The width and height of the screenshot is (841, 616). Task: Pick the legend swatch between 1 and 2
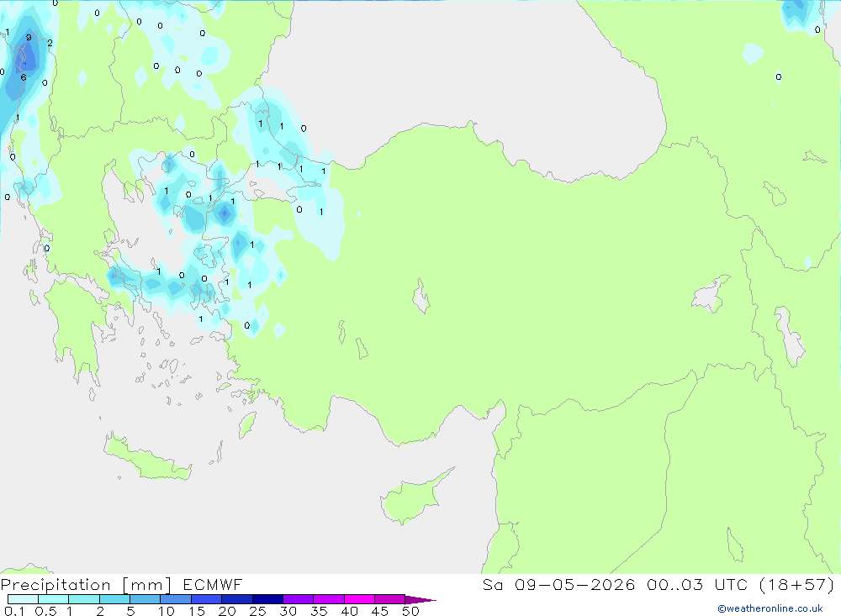[x=83, y=599]
